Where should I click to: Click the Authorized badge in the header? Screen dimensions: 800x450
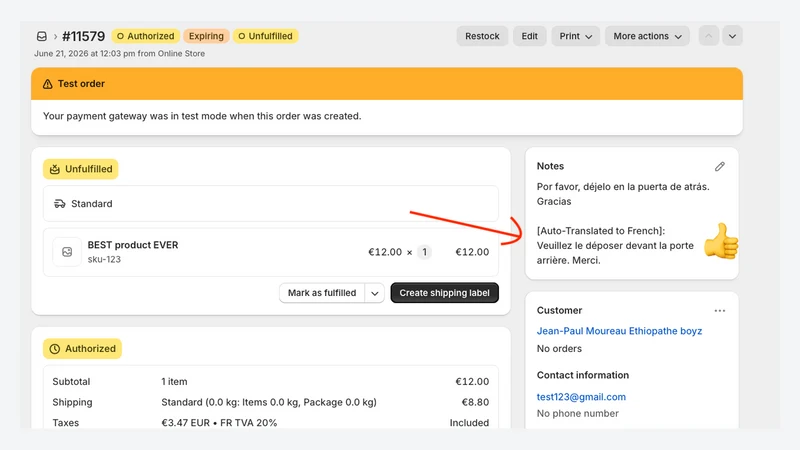coord(145,36)
